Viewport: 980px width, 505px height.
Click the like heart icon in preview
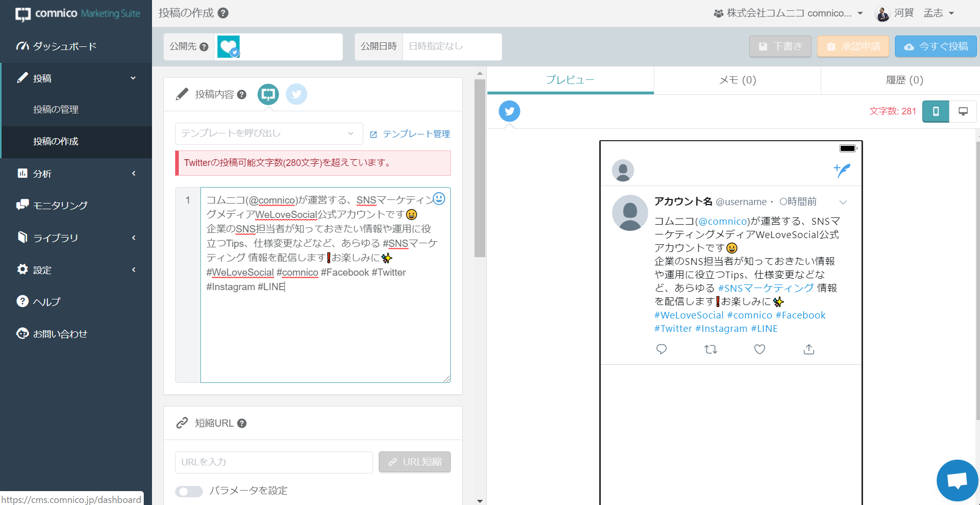tap(759, 349)
